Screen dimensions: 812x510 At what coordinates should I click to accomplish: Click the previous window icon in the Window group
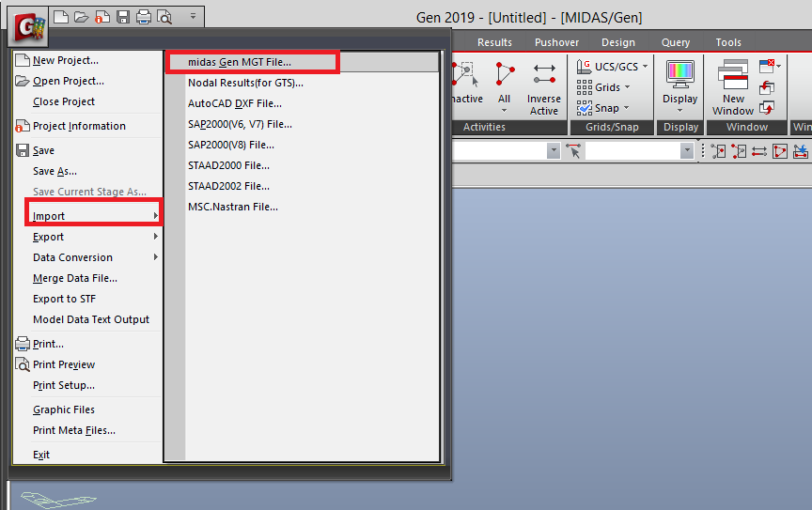pyautogui.click(x=767, y=87)
